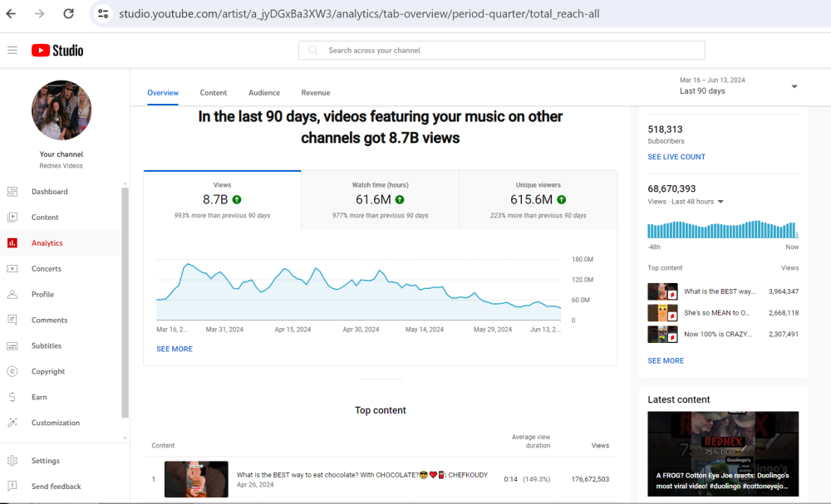Image resolution: width=831 pixels, height=504 pixels.
Task: Open the Dashboard sidebar item
Action: (x=61, y=192)
